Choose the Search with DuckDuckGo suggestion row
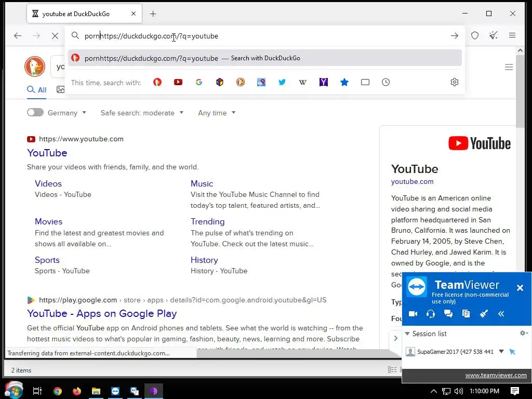This screenshot has width=532, height=399. pos(264,58)
